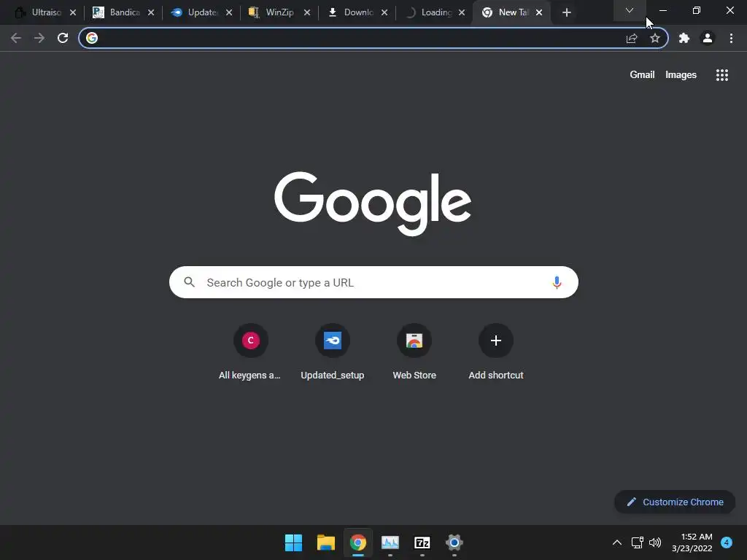The width and height of the screenshot is (747, 560).
Task: Close the Loading tab
Action: [x=462, y=13]
